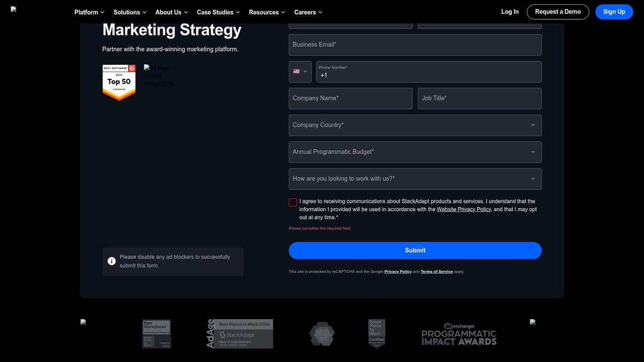Click the Submit button
This screenshot has width=644, height=362.
point(415,250)
